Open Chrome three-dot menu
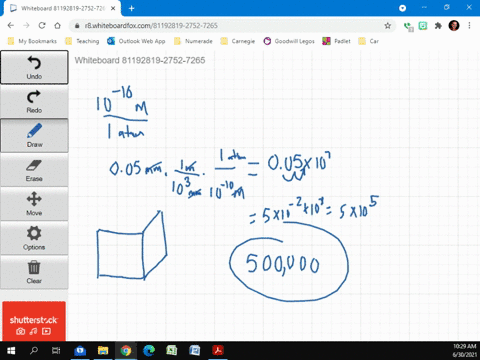480x360 pixels. tap(469, 26)
